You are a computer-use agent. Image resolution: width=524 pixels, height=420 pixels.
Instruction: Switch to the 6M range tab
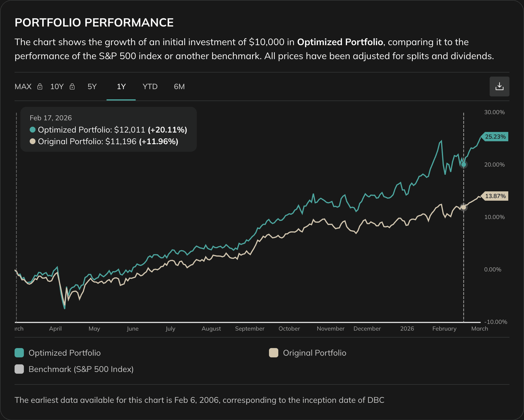(179, 87)
